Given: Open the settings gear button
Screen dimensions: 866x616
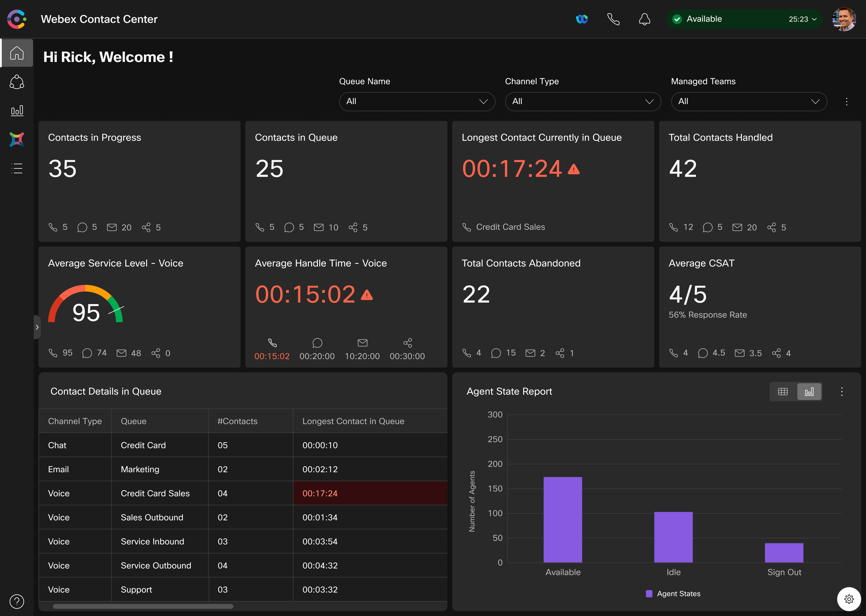Looking at the screenshot, I should click(849, 599).
